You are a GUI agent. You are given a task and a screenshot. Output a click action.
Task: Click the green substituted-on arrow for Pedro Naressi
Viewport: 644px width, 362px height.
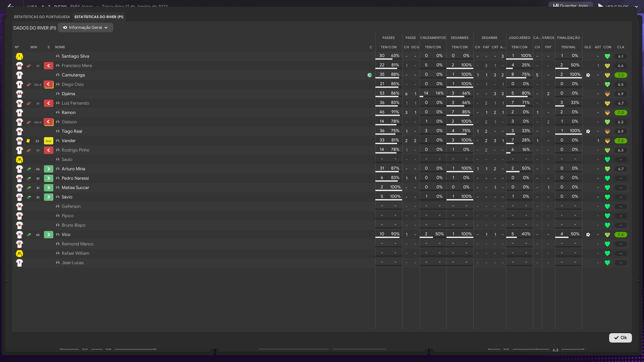click(x=49, y=178)
